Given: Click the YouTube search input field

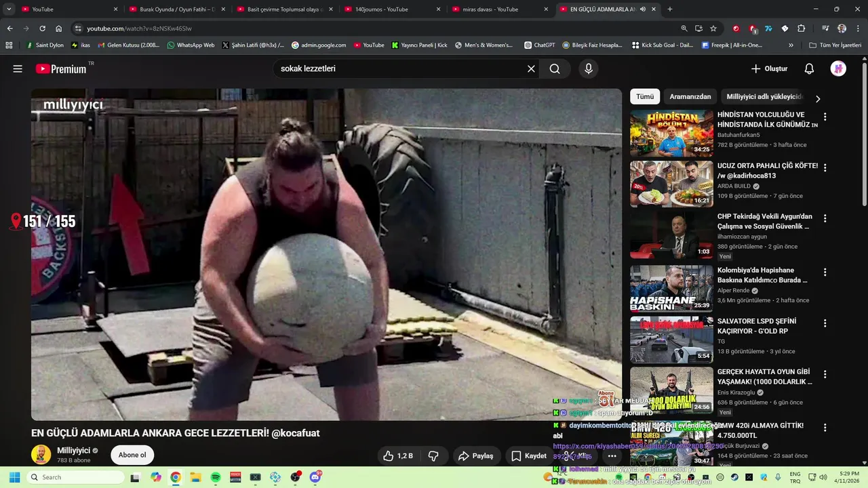Looking at the screenshot, I should click(x=400, y=68).
